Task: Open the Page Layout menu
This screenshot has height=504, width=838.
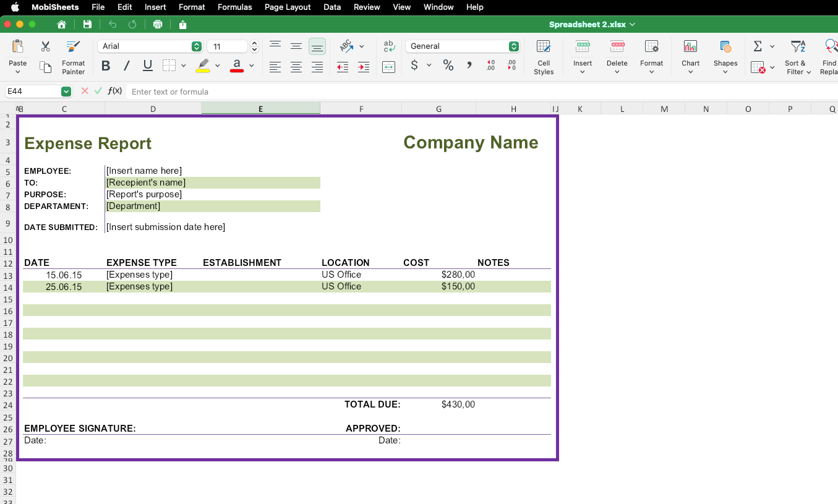Action: pos(288,7)
